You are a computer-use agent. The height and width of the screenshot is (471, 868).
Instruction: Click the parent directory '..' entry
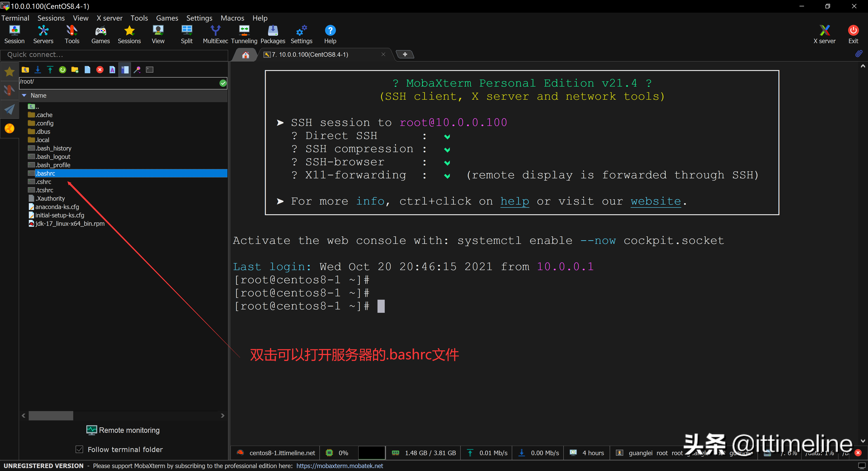pos(34,106)
